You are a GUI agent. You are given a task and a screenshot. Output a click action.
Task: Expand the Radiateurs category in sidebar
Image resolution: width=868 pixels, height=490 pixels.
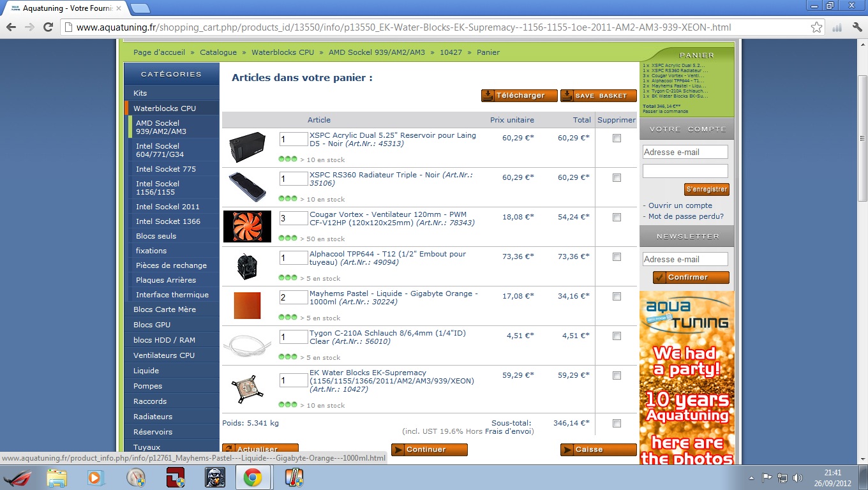click(x=153, y=417)
